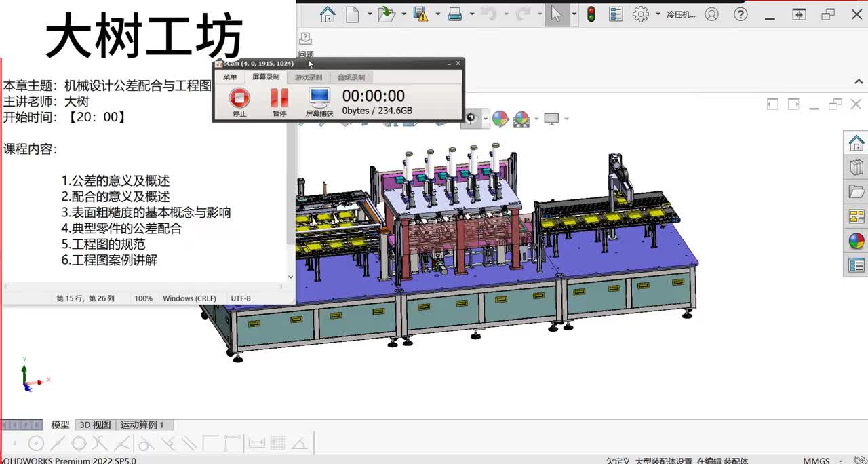Click the line 4.典型零件的公差配合 in Notepad

coord(121,229)
